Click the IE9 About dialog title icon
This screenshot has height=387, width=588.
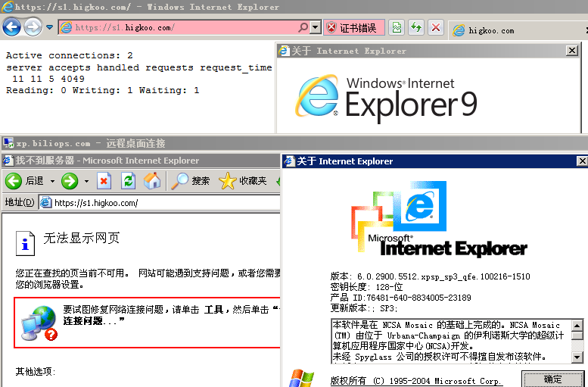(284, 50)
